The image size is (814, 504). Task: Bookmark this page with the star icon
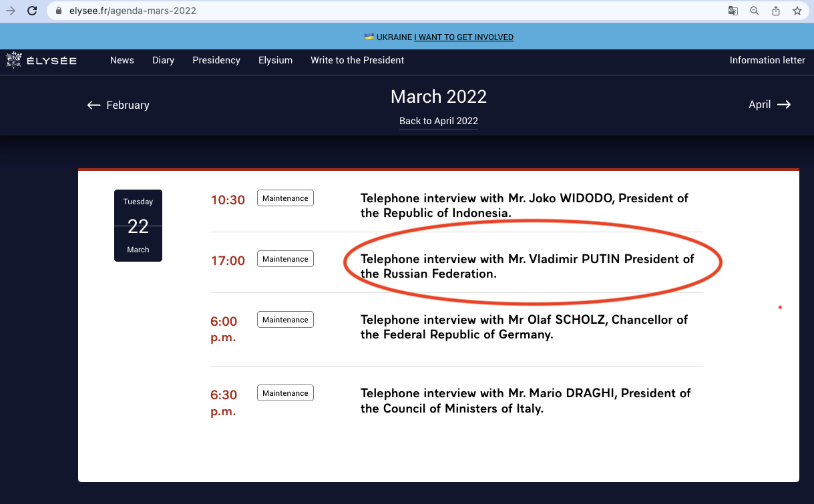797,11
